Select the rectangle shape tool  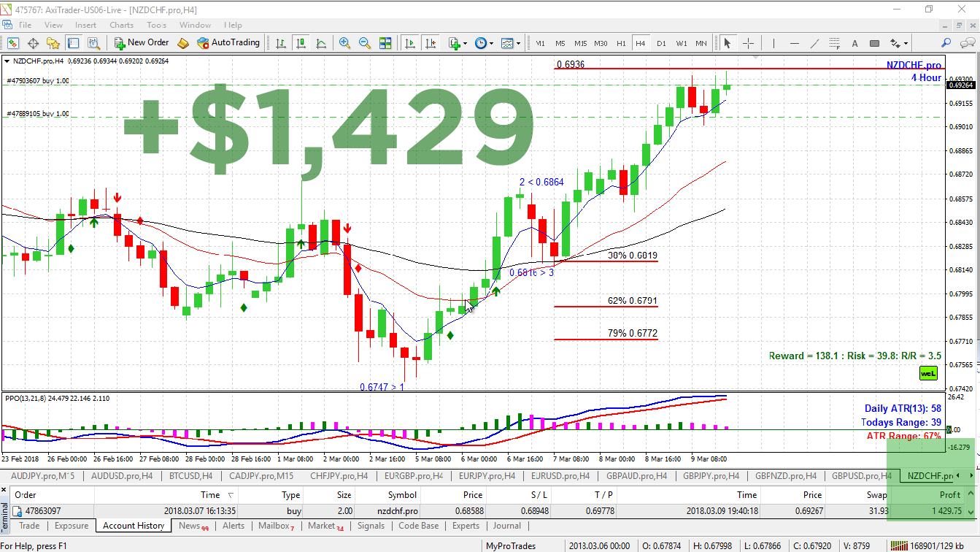(875, 43)
